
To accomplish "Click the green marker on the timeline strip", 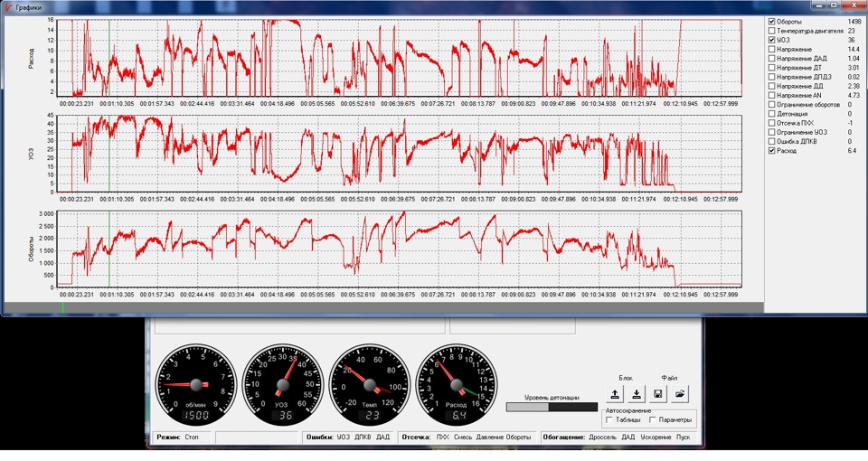I will click(62, 307).
